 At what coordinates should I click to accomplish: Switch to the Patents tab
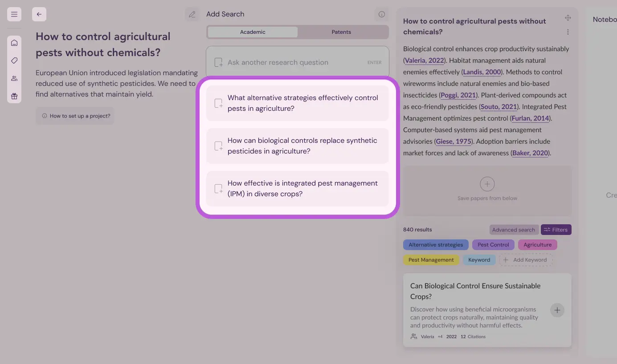341,32
